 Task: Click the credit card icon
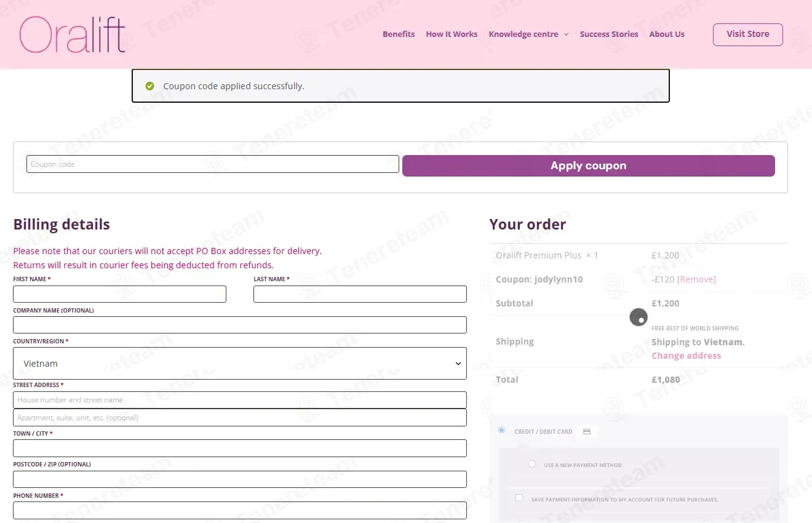click(586, 432)
